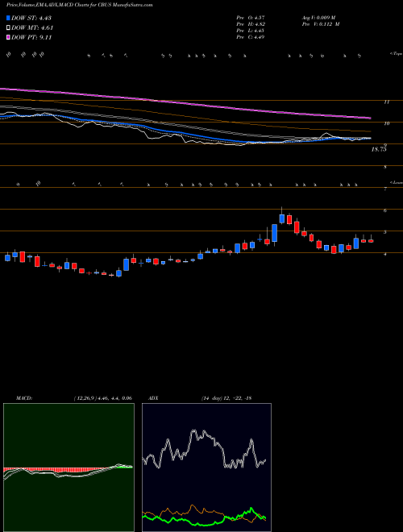
Task: Select the 'DOW ST: 4.43' legend label
Action: [31, 18]
